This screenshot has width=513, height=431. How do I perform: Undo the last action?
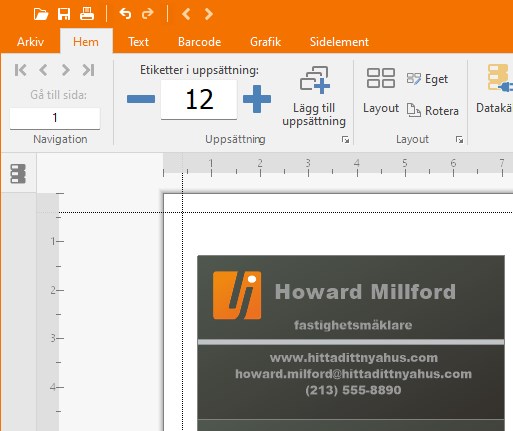click(125, 14)
